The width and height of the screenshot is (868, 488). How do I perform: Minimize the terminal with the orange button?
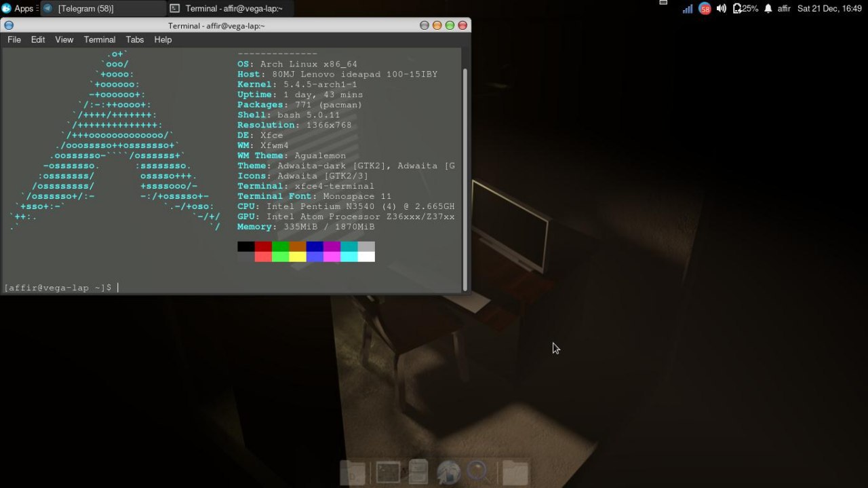coord(437,25)
